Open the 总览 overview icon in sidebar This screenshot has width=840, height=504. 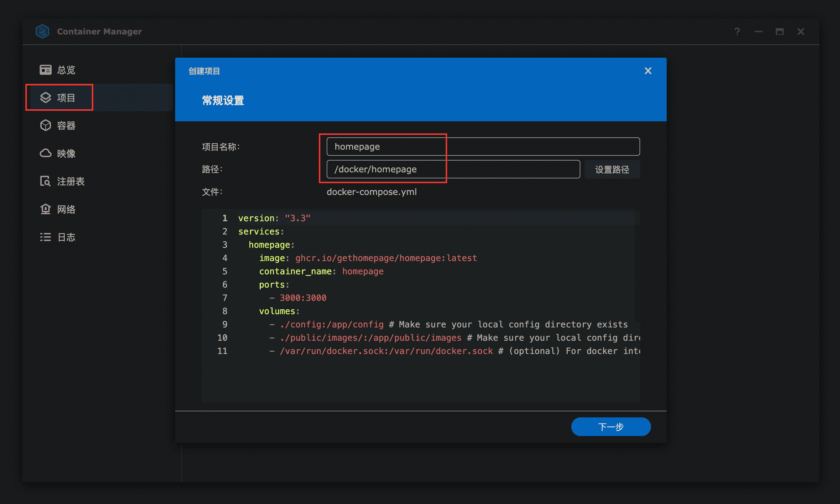click(x=46, y=70)
